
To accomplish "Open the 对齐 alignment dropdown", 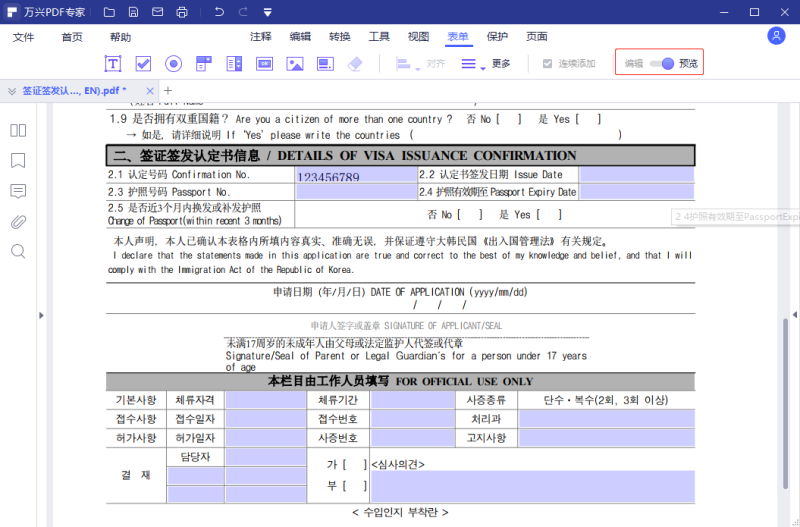I will pyautogui.click(x=420, y=64).
